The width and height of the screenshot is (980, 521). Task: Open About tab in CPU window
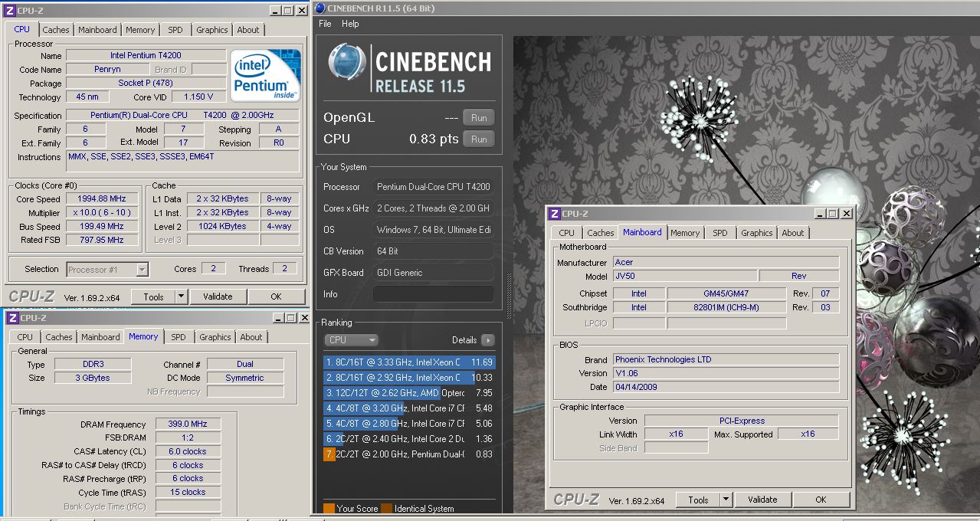click(248, 30)
